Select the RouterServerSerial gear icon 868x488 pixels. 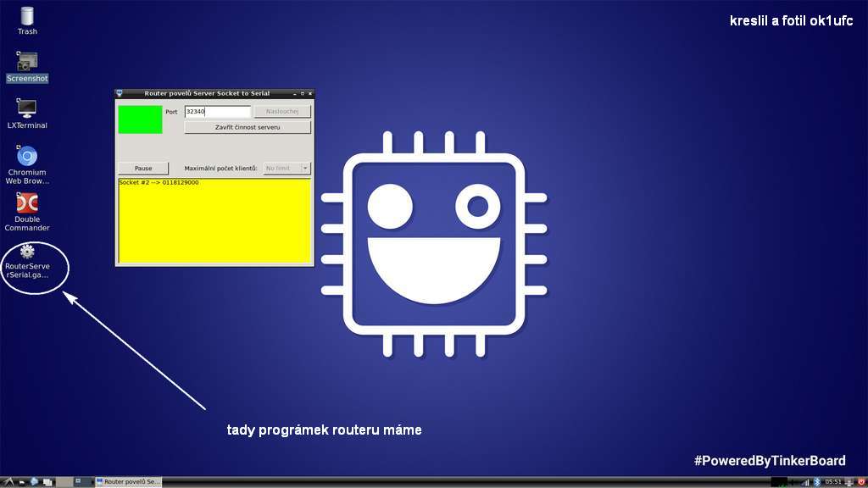(27, 252)
